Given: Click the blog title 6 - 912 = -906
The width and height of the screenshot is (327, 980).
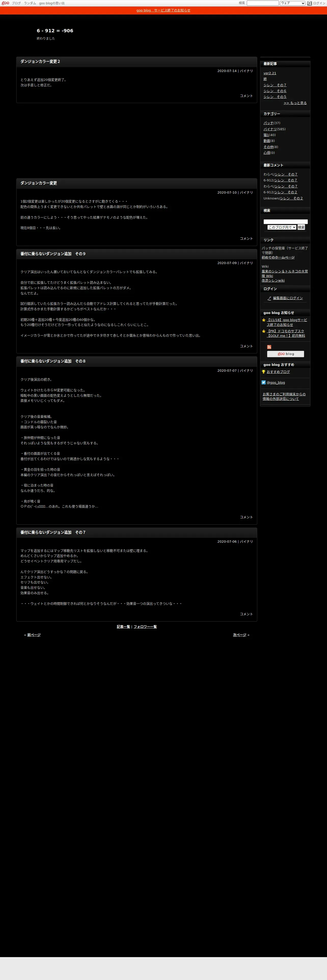Looking at the screenshot, I should tap(55, 31).
